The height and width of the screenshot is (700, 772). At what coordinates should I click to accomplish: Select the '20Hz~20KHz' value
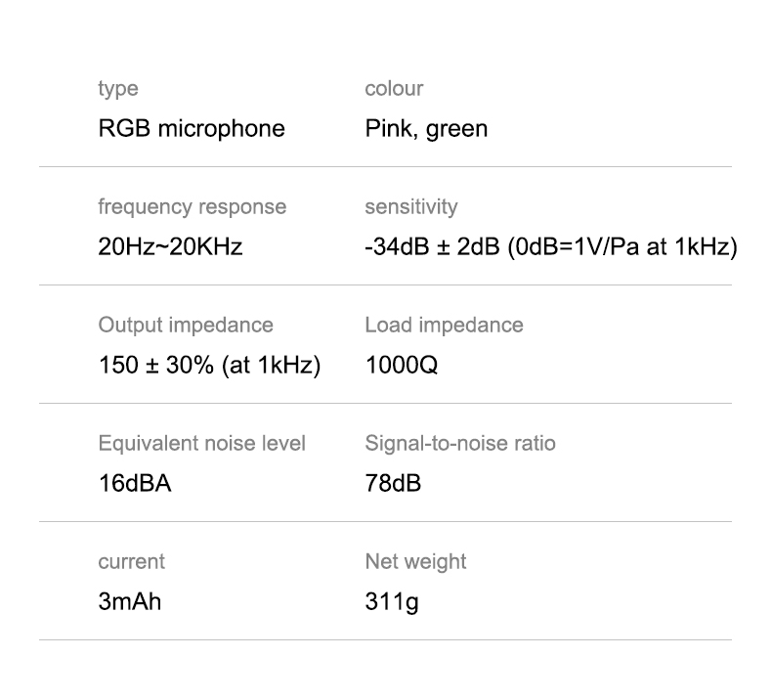click(170, 247)
